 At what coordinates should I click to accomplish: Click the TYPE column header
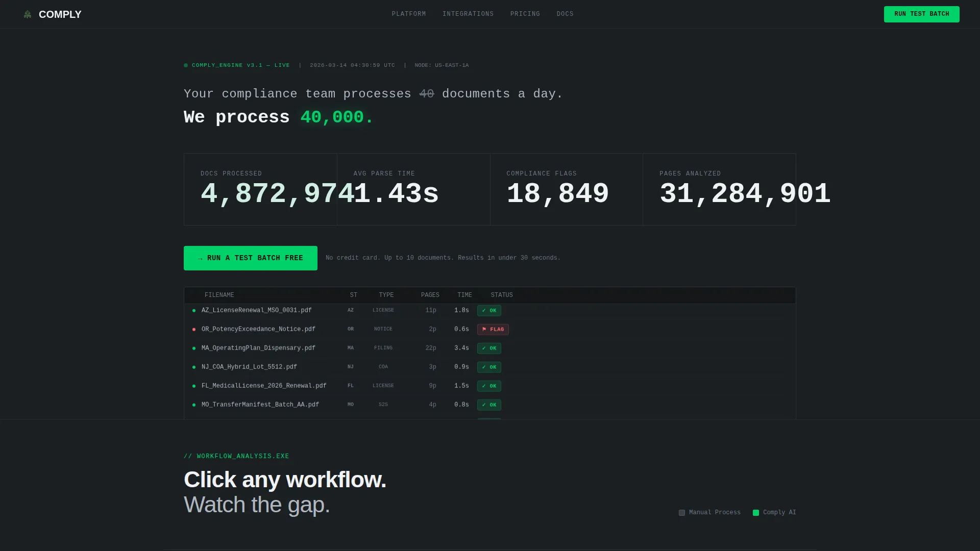(x=386, y=295)
